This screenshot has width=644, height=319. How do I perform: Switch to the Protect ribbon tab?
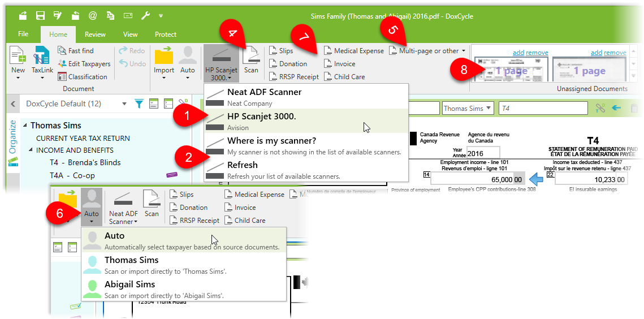[x=166, y=35]
